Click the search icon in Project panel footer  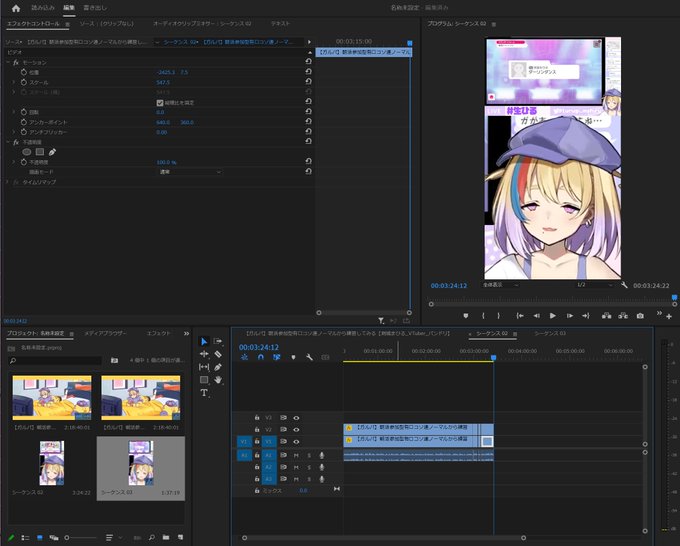[x=152, y=537]
